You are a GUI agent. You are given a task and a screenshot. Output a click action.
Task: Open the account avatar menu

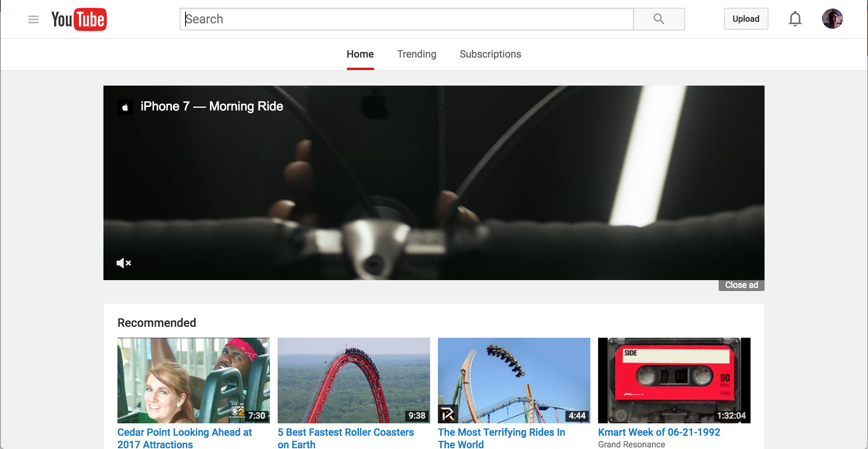coord(832,19)
